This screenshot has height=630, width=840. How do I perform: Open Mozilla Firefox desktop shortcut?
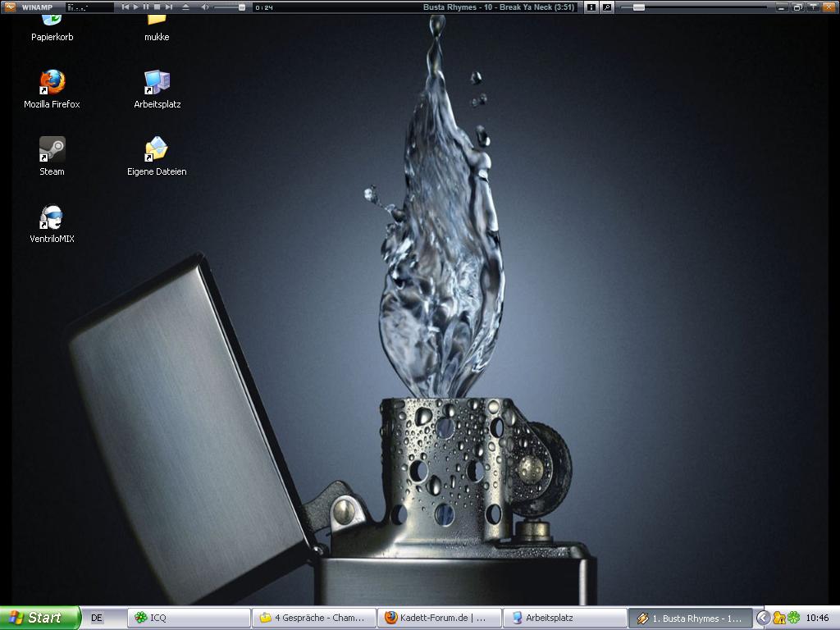[52, 83]
